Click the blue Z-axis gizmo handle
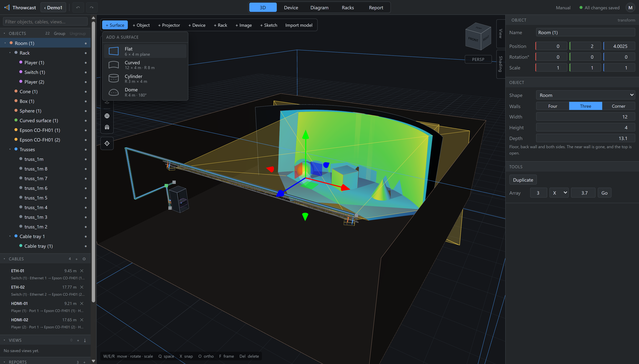 tap(280, 193)
